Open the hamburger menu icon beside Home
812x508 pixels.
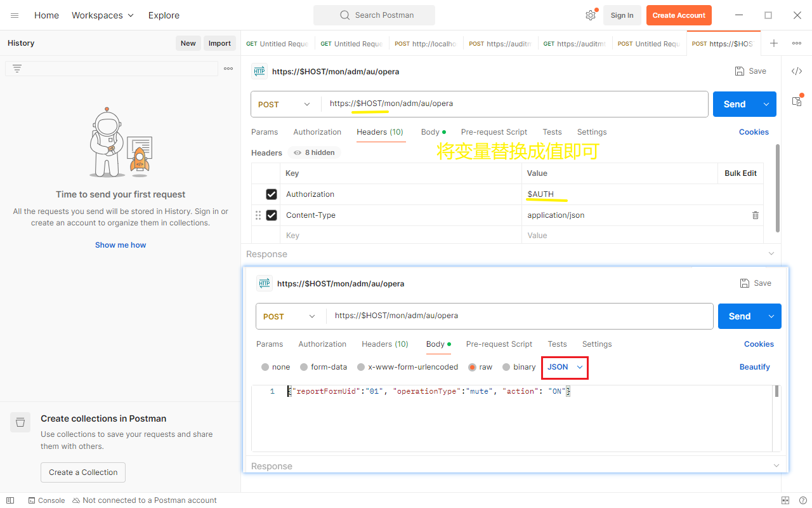pos(15,15)
